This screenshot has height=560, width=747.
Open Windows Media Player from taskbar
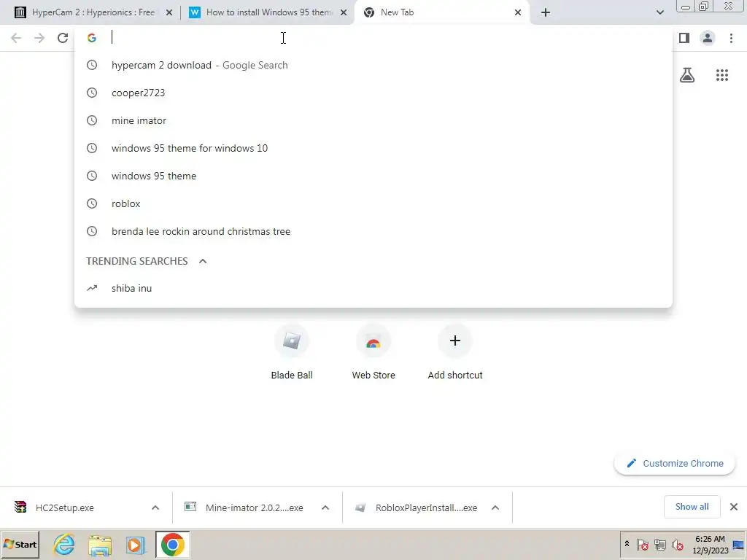(x=135, y=544)
